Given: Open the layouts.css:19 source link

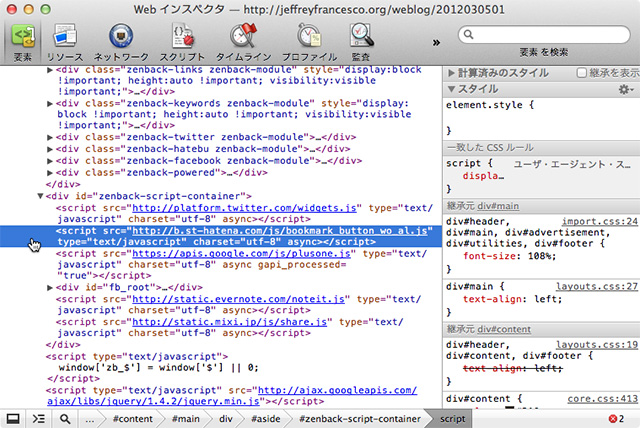Looking at the screenshot, I should point(597,345).
